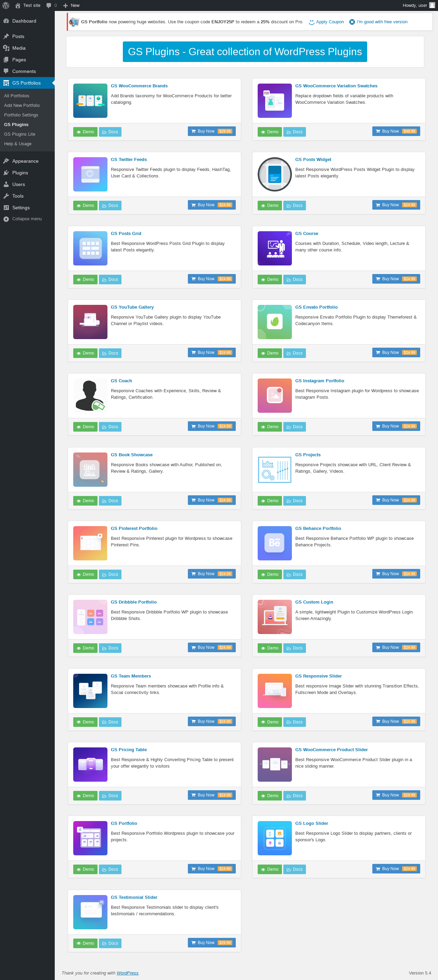
Task: Open the All Portfolios submenu
Action: tap(27, 96)
